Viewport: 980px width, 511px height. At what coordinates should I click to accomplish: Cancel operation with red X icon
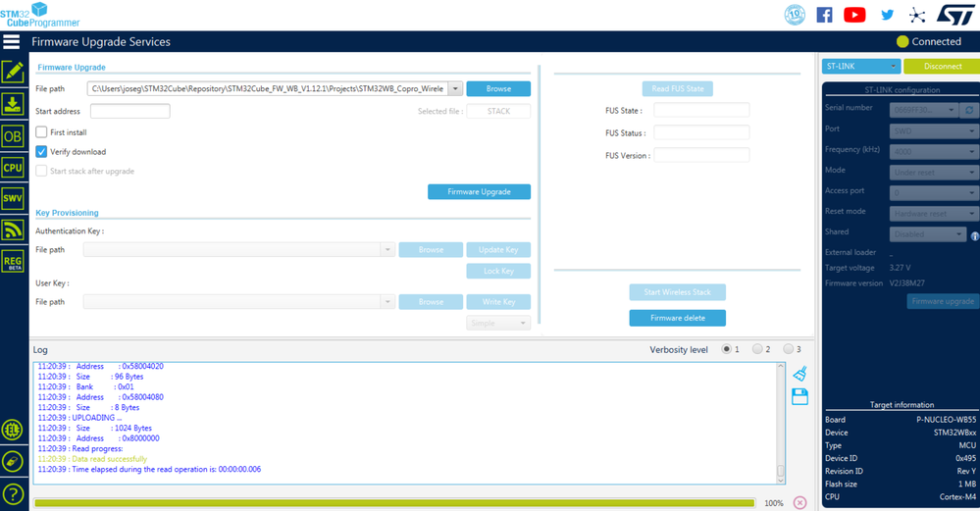(800, 502)
